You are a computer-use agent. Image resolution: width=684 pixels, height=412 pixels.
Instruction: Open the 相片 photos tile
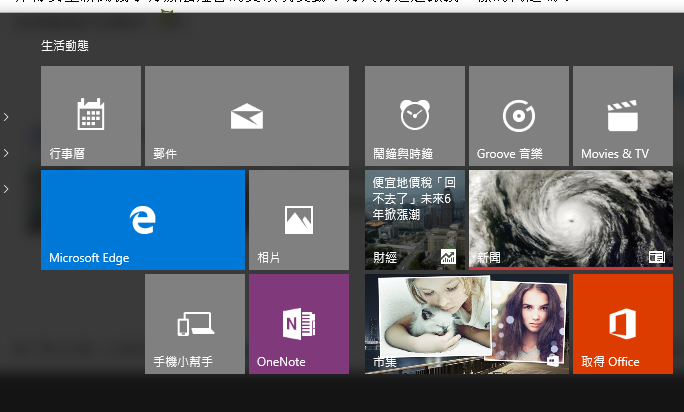[299, 220]
